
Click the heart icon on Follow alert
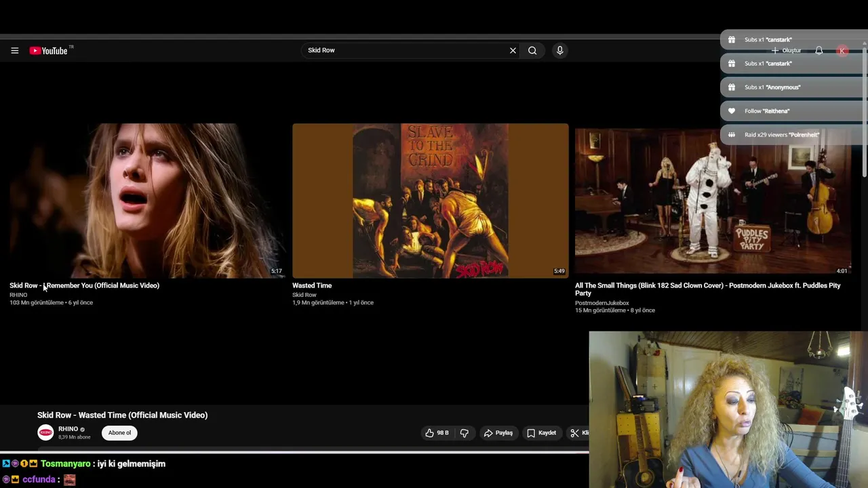(731, 110)
